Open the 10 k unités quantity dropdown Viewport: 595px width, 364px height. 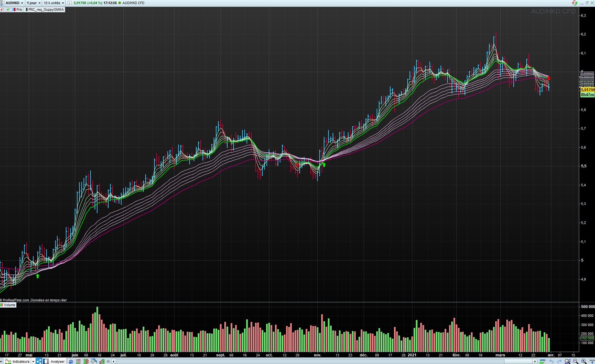click(54, 3)
